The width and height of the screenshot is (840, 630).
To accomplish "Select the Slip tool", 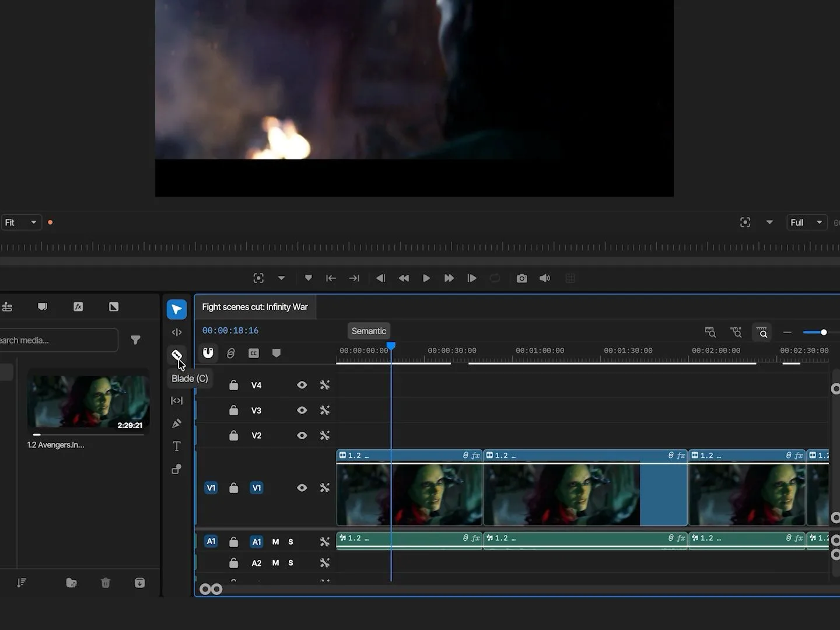I will tap(177, 401).
